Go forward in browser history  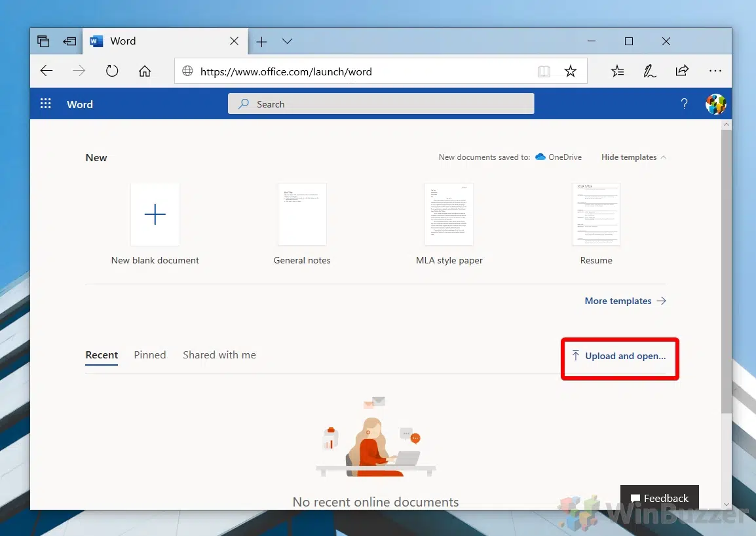(x=79, y=71)
